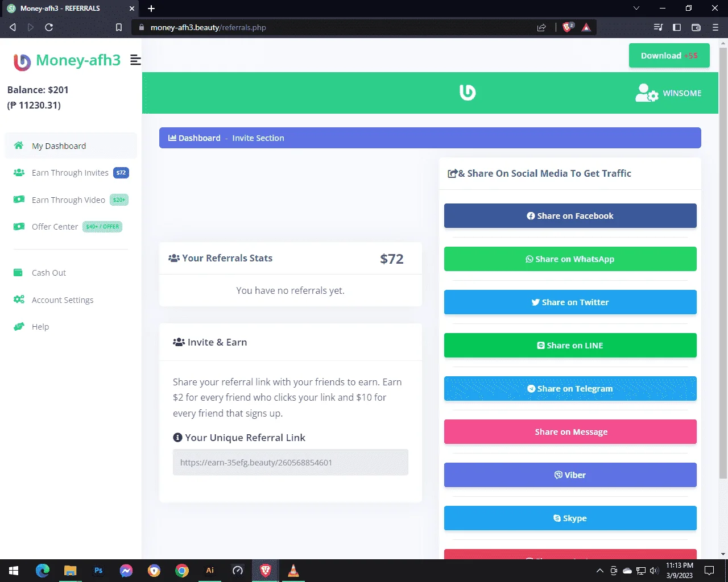Open the browser main menu icon
The width and height of the screenshot is (728, 582).
click(x=715, y=27)
